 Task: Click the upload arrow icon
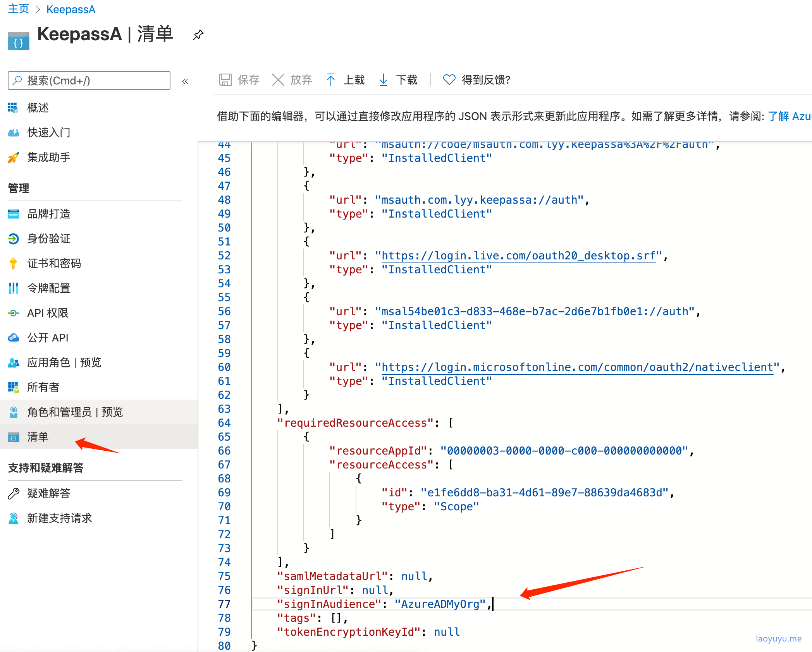click(331, 80)
